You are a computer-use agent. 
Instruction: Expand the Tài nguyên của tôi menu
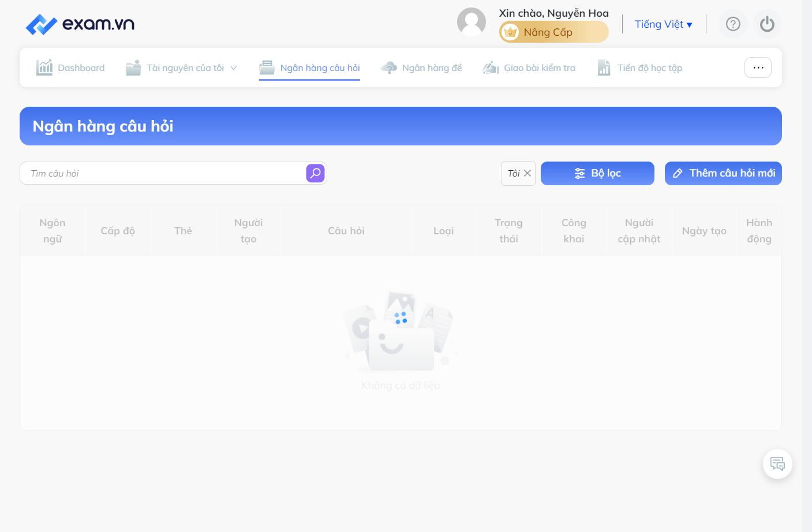tap(182, 68)
